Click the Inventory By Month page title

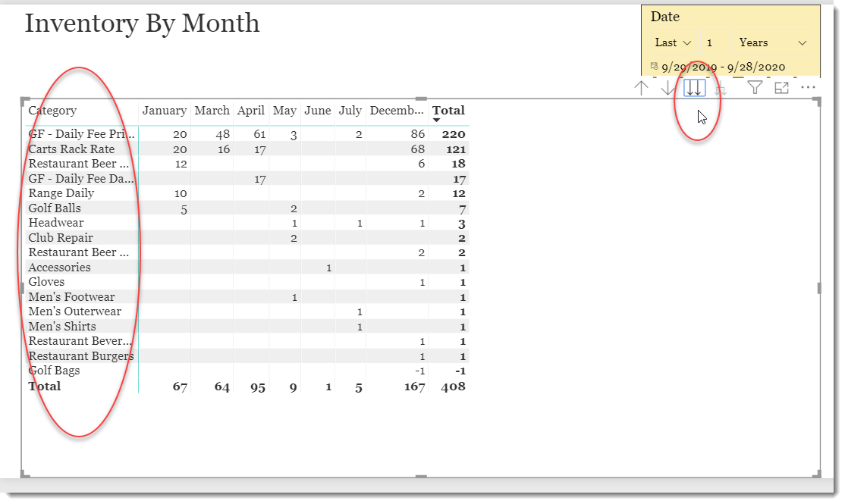point(143,23)
